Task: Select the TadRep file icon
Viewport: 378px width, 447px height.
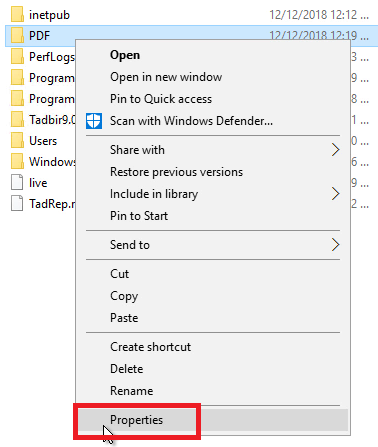Action: click(17, 203)
